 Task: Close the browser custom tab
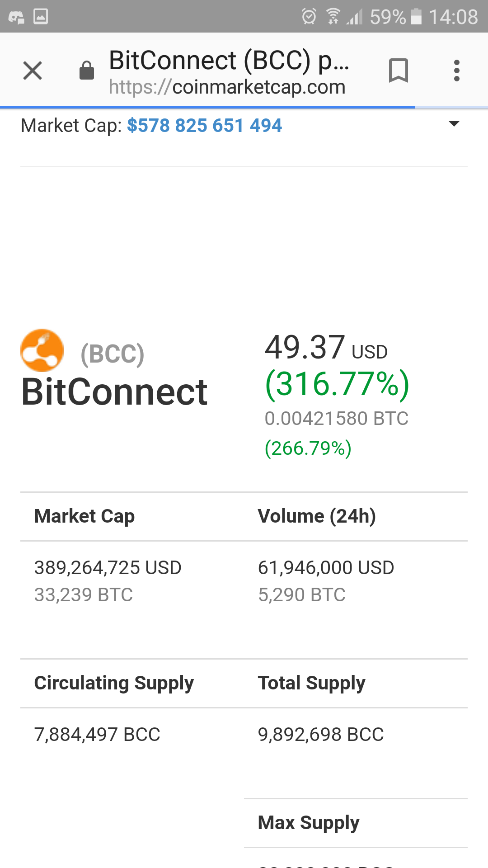pos(33,71)
